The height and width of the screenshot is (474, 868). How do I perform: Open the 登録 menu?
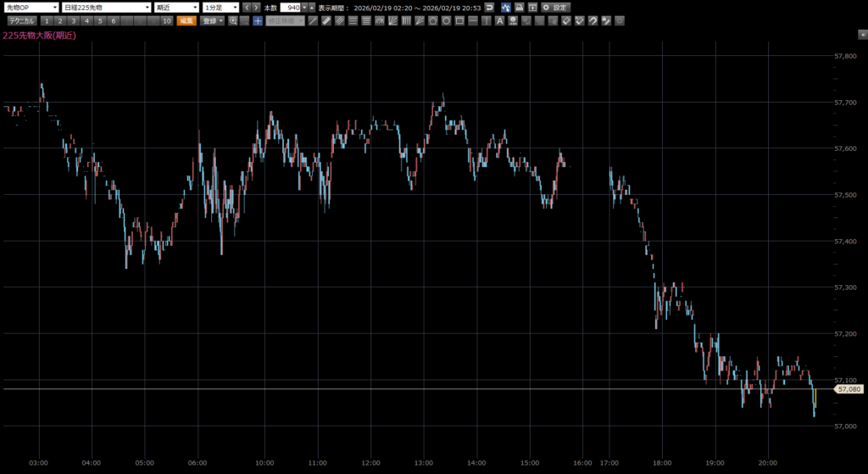pos(212,20)
